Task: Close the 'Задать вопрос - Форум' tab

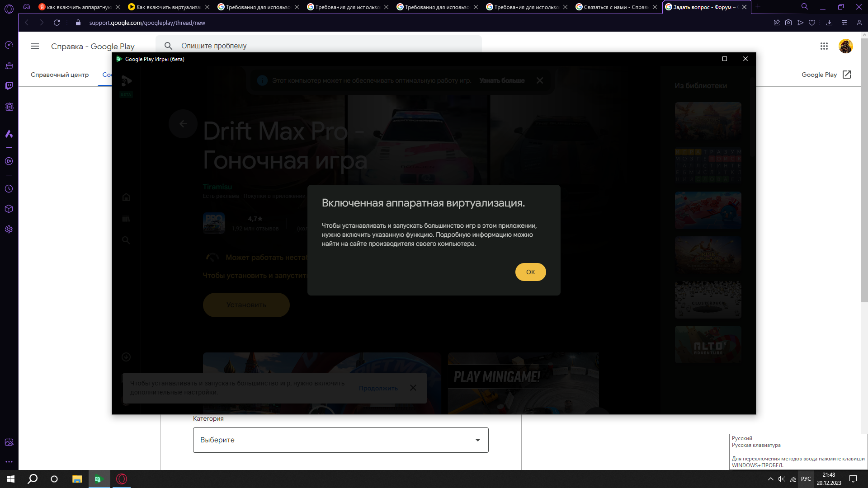Action: pyautogui.click(x=744, y=7)
